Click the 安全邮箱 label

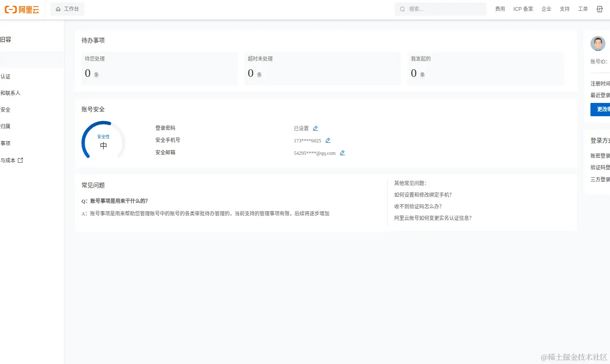tap(165, 152)
